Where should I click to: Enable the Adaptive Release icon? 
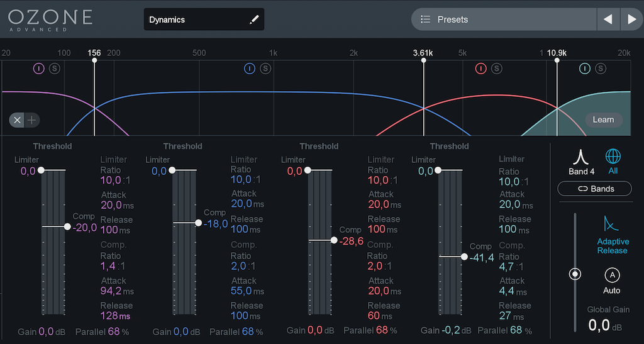click(x=612, y=224)
